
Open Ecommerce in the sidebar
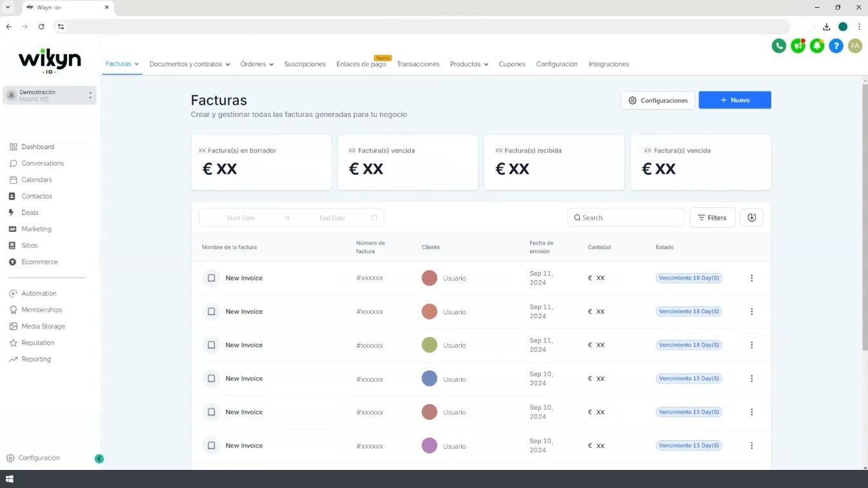pos(39,262)
